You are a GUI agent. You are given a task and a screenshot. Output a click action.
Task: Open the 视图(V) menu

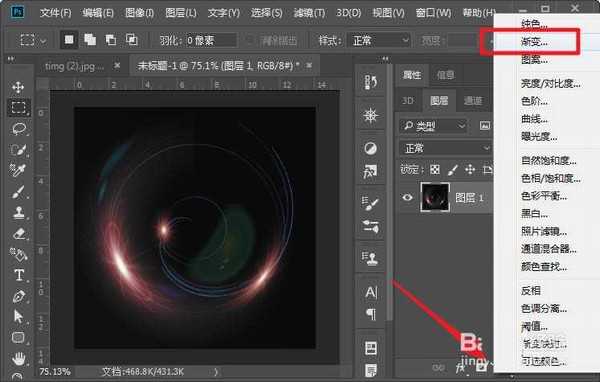(x=389, y=13)
